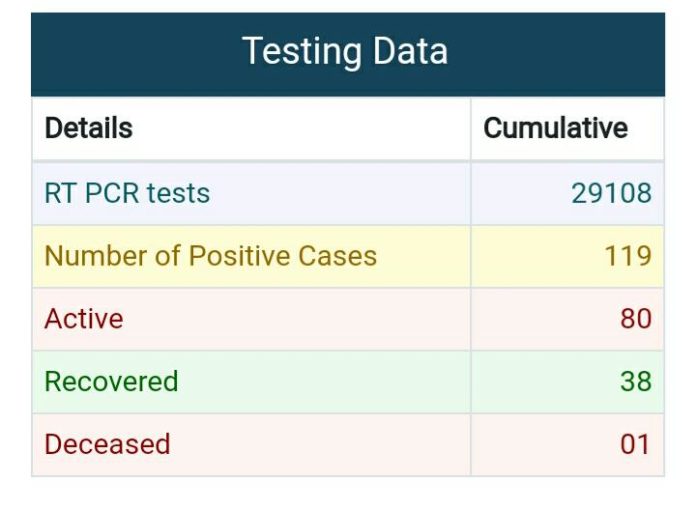
Task: Click the positive cases count 119
Action: pos(628,256)
